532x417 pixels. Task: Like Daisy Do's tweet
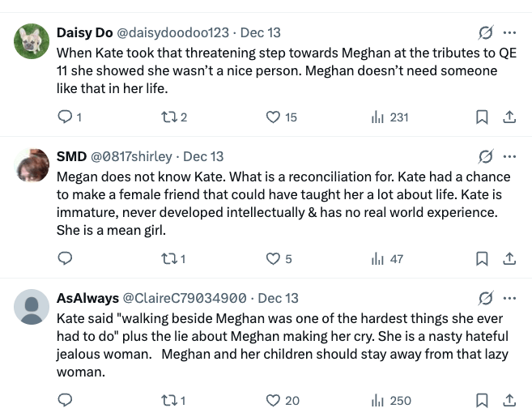pyautogui.click(x=274, y=117)
